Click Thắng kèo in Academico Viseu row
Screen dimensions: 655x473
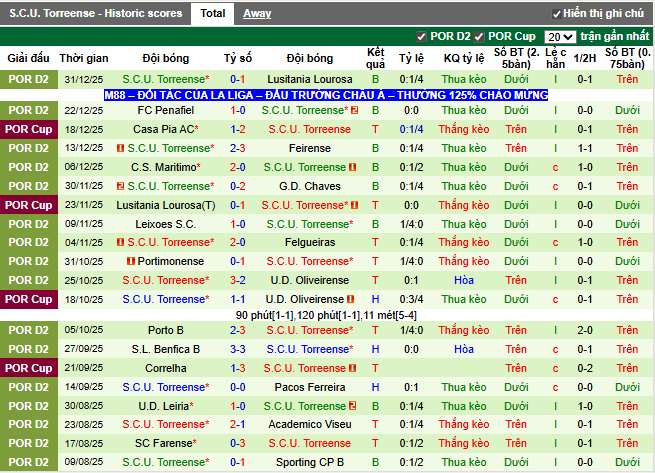pyautogui.click(x=464, y=424)
